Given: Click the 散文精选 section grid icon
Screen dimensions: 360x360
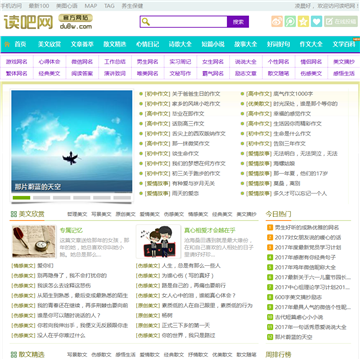Looking at the screenshot, I should tap(14, 354).
